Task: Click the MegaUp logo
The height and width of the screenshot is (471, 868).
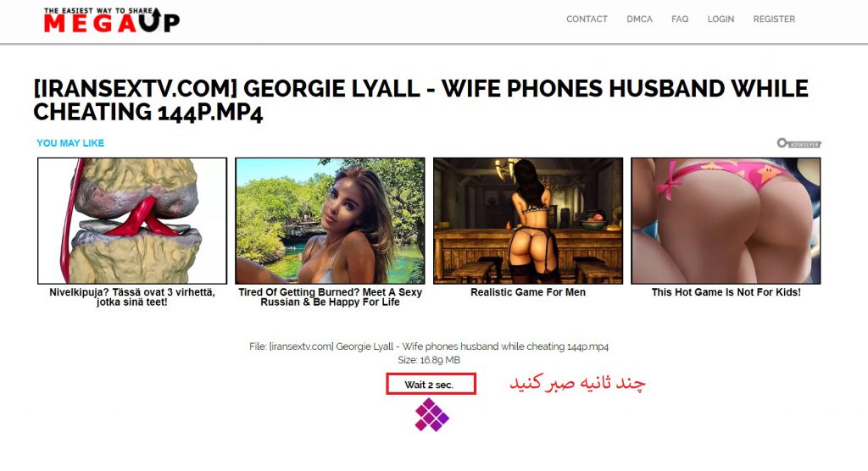Action: coord(111,20)
